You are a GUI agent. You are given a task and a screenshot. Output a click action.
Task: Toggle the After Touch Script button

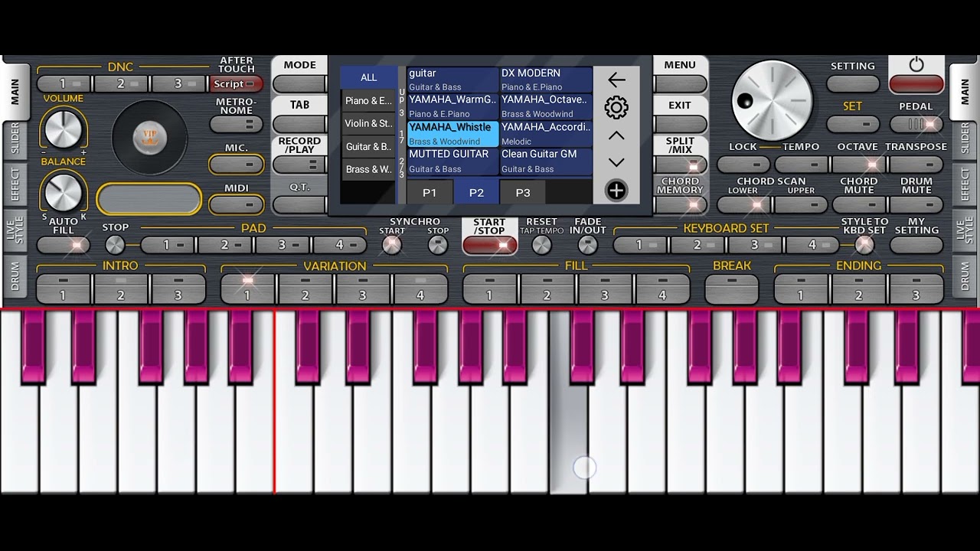(237, 84)
